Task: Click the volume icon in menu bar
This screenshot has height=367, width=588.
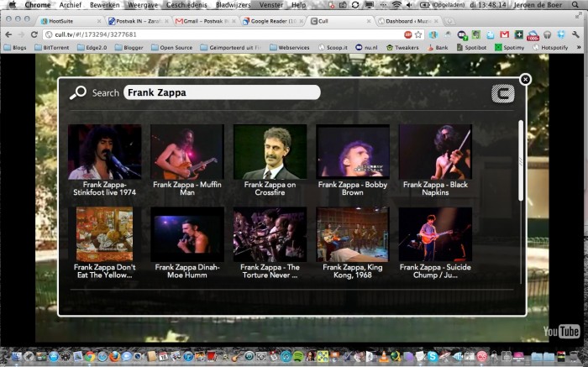Action: (x=410, y=5)
